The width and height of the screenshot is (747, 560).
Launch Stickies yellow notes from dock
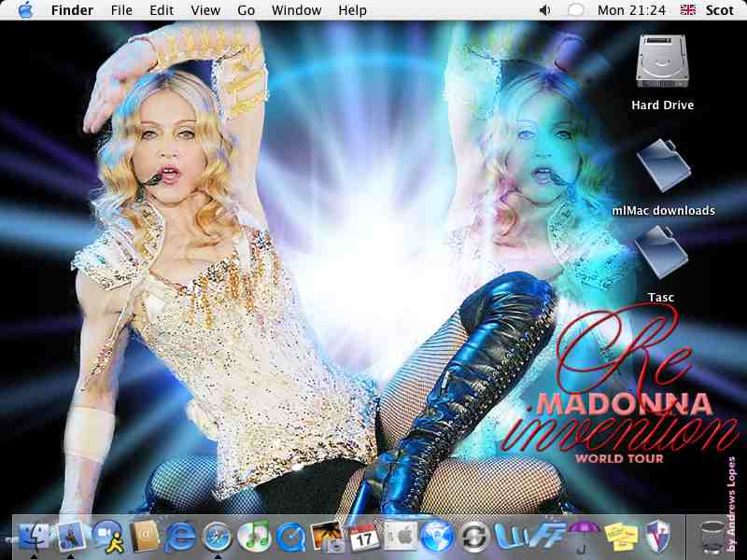621,537
